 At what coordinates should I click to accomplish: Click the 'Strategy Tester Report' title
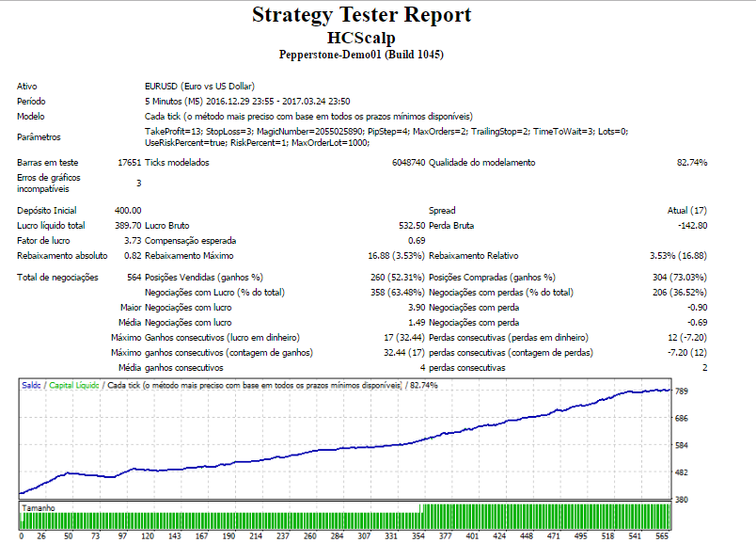point(362,15)
